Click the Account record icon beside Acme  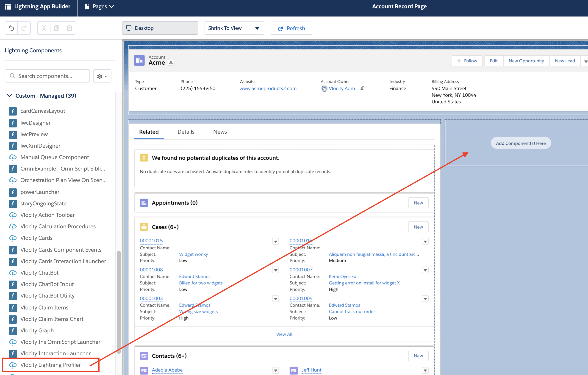pyautogui.click(x=139, y=60)
